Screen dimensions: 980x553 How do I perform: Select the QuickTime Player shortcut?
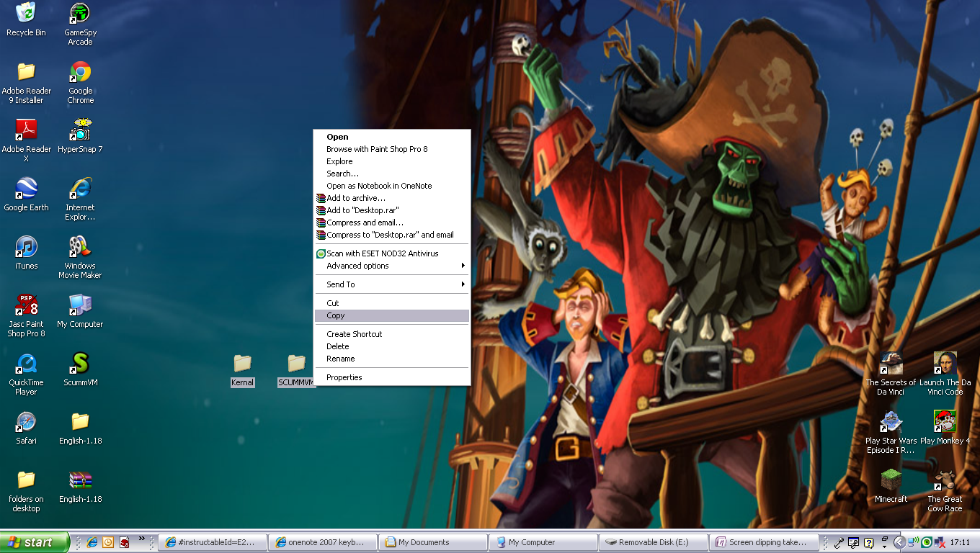(x=26, y=374)
